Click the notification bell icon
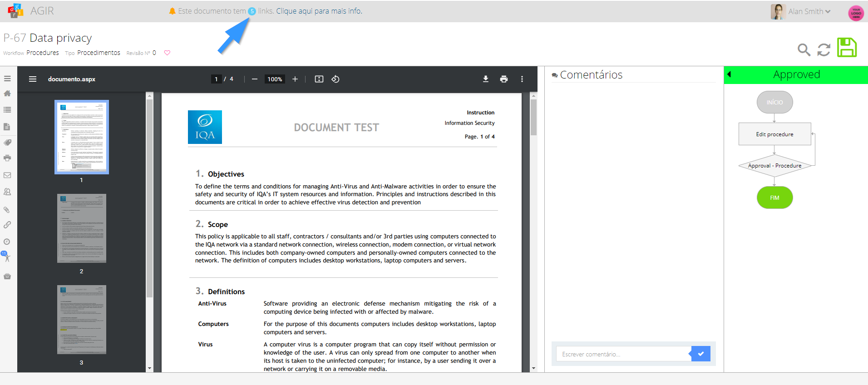 tap(172, 11)
